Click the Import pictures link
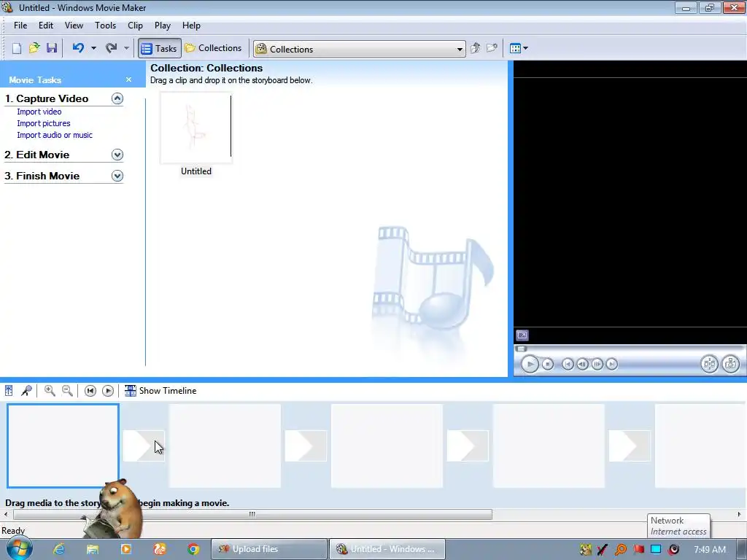747x560 pixels. click(x=44, y=123)
